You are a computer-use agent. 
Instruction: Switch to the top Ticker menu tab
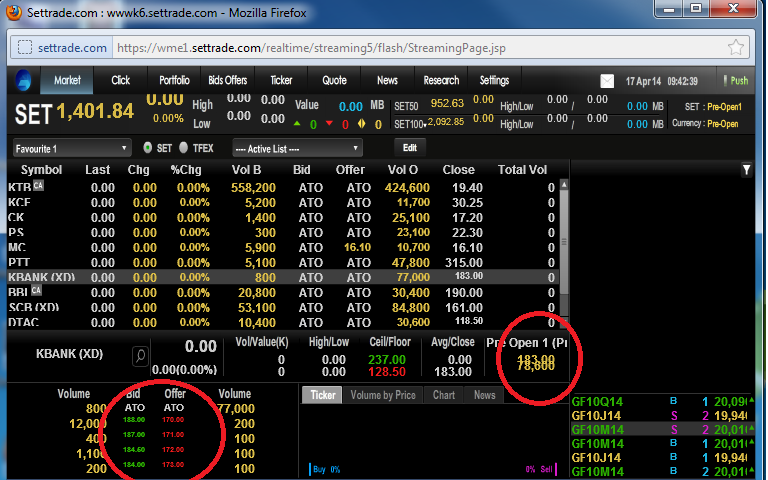tap(281, 80)
